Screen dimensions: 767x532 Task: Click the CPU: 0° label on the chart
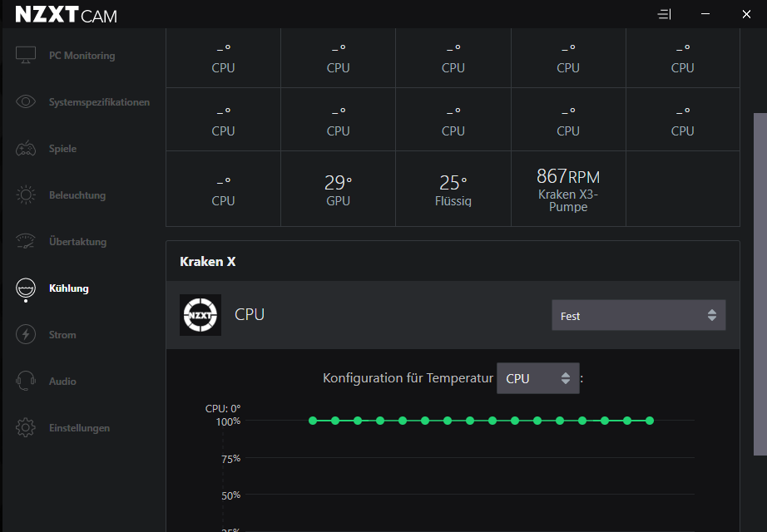[223, 408]
